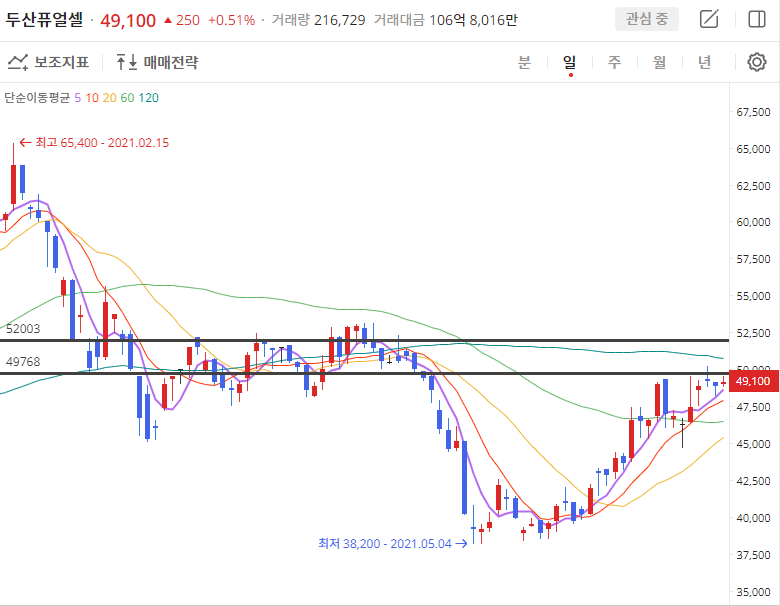Image resolution: width=780 pixels, height=606 pixels.
Task: Toggle the 관심 중 watchlist button
Action: click(647, 19)
